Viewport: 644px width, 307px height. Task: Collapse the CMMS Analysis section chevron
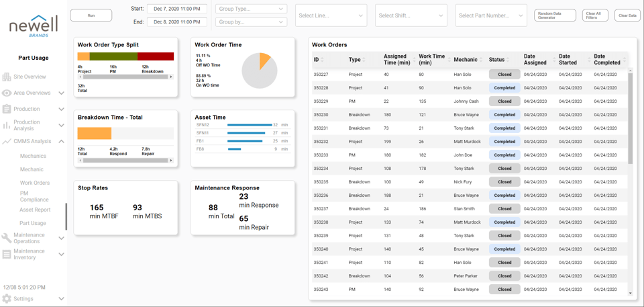tap(61, 142)
